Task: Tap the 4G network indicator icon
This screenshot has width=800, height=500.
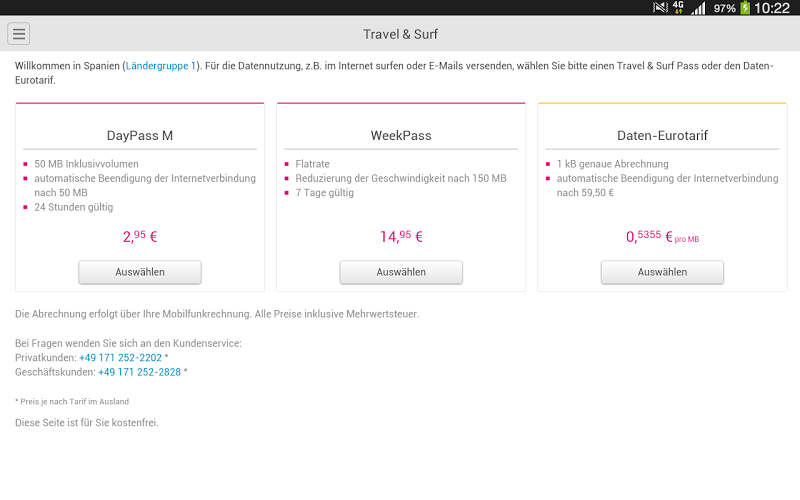Action: coord(678,8)
